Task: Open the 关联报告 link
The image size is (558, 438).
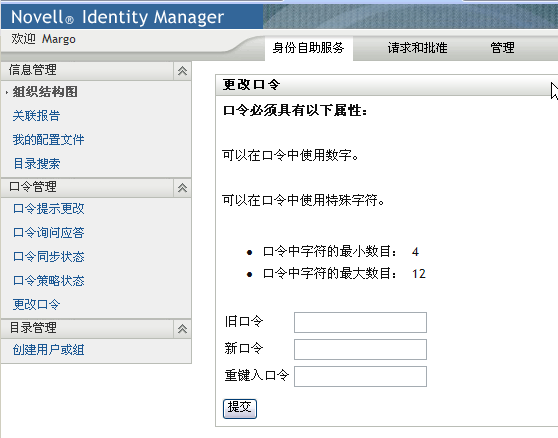Action: 36,116
